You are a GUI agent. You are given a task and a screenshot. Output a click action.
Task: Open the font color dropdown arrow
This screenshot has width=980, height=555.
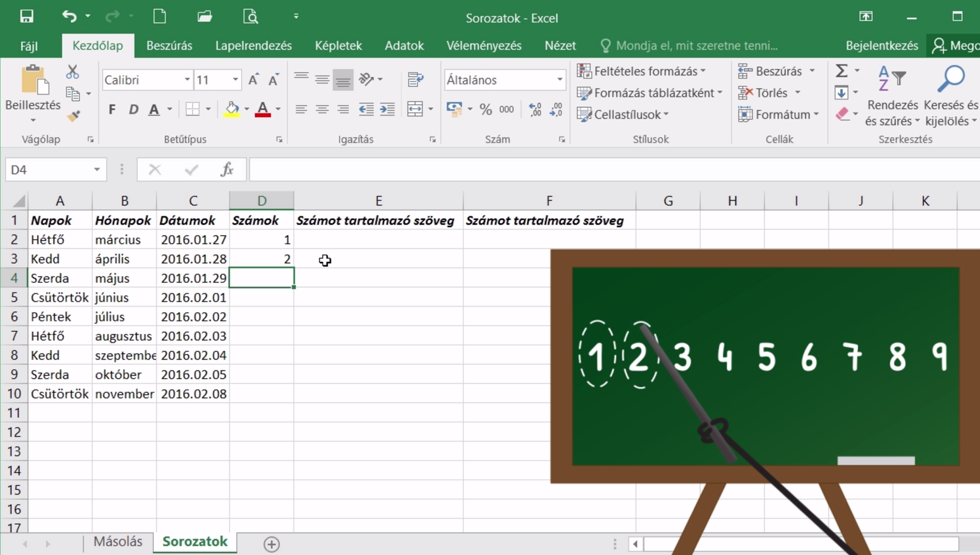(x=278, y=109)
